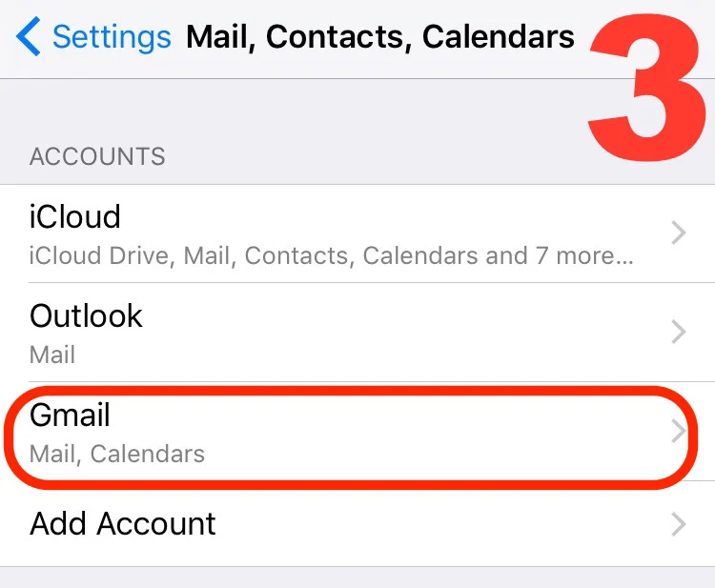
Task: Tap the blue back arrow icon
Action: (29, 36)
